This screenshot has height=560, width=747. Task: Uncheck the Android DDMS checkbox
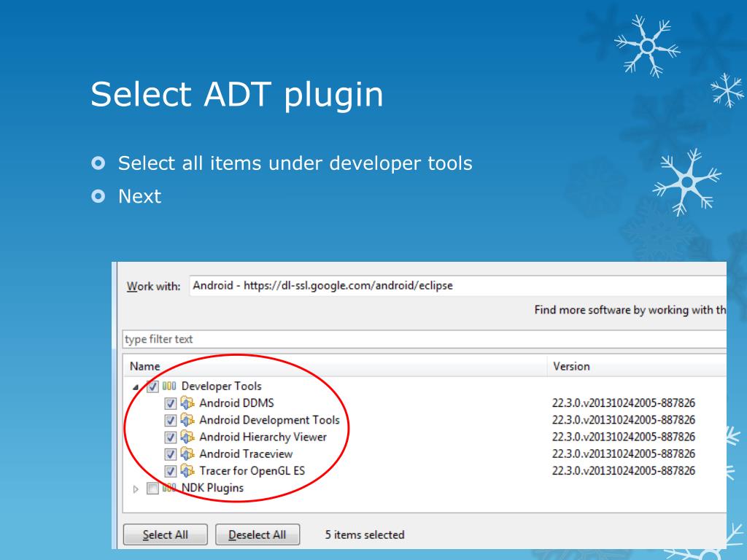point(170,404)
